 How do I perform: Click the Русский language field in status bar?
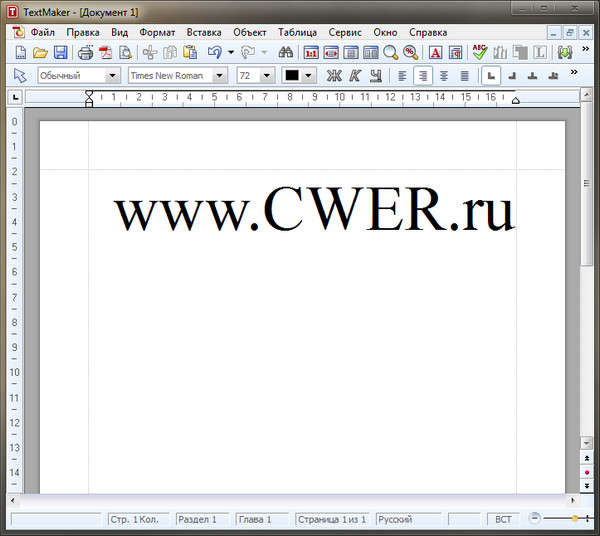[410, 520]
